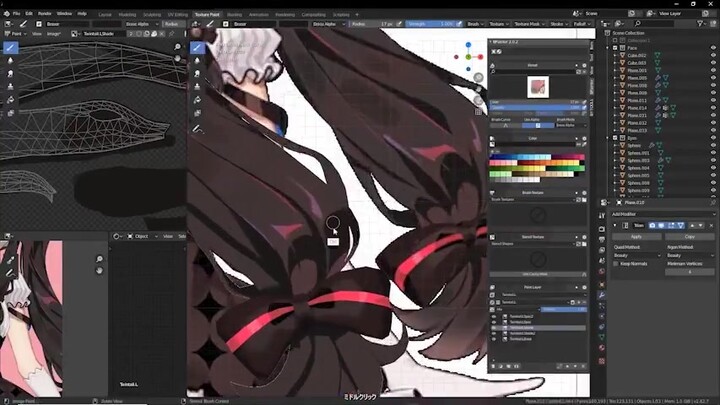Adjust the Strength slider in the viewport header
This screenshot has width=720, height=405.
pyautogui.click(x=431, y=24)
